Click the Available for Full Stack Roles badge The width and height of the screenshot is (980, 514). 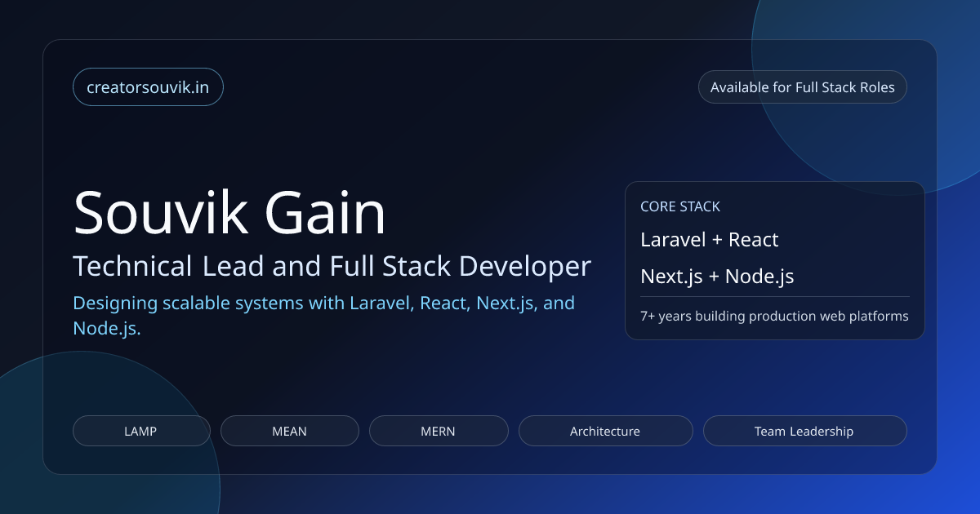tap(802, 87)
